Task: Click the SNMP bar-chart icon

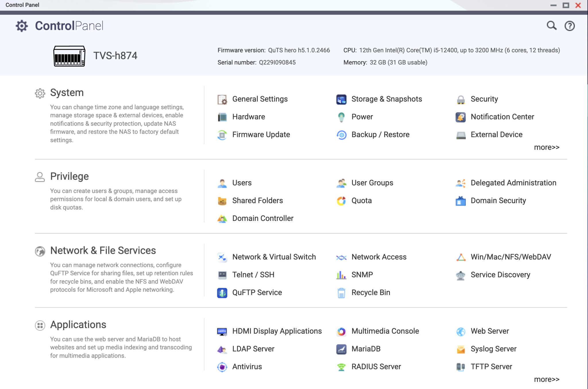Action: coord(341,275)
